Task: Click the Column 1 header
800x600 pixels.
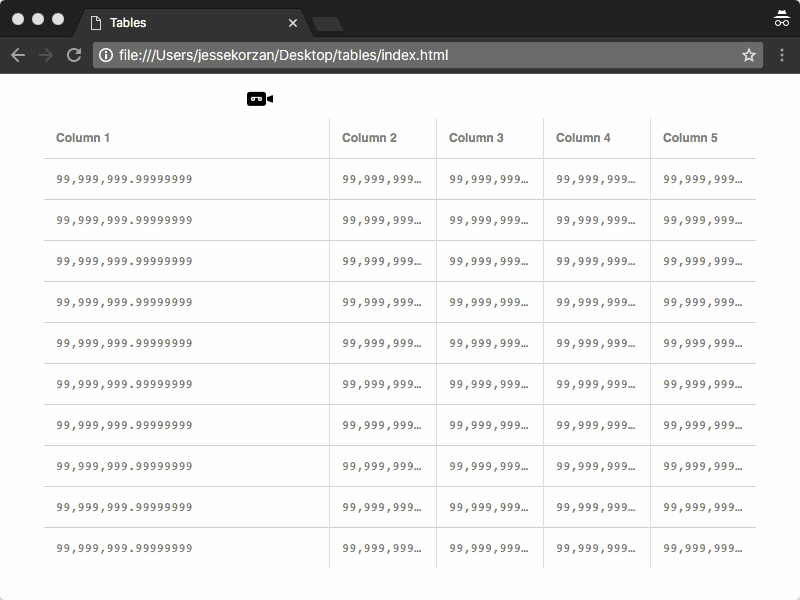Action: pos(83,138)
